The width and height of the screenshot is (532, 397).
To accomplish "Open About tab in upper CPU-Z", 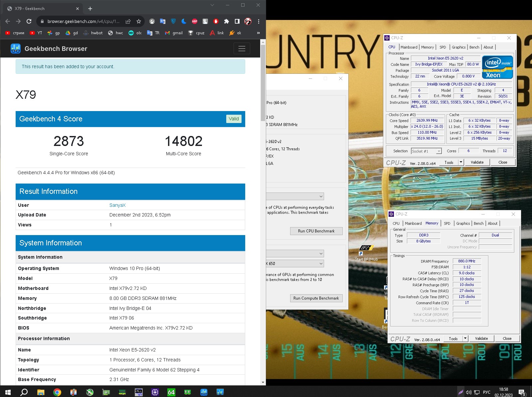I will pyautogui.click(x=488, y=47).
